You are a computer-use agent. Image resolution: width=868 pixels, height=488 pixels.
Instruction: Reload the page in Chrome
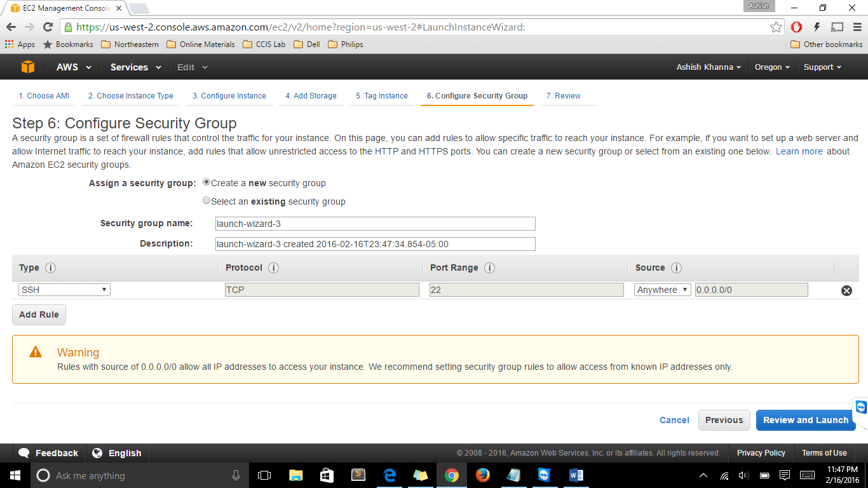tap(48, 27)
